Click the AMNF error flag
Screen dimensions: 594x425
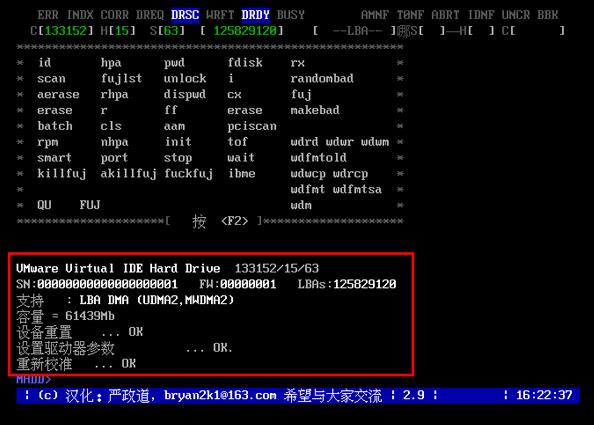[375, 15]
